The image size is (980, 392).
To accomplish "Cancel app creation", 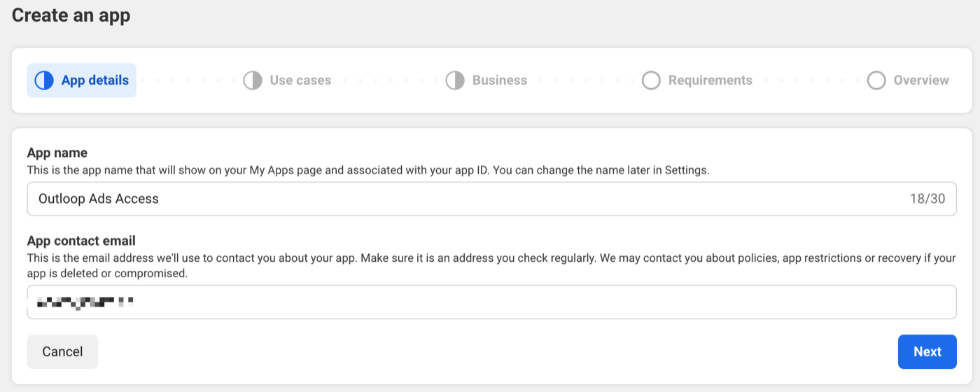I will click(62, 351).
